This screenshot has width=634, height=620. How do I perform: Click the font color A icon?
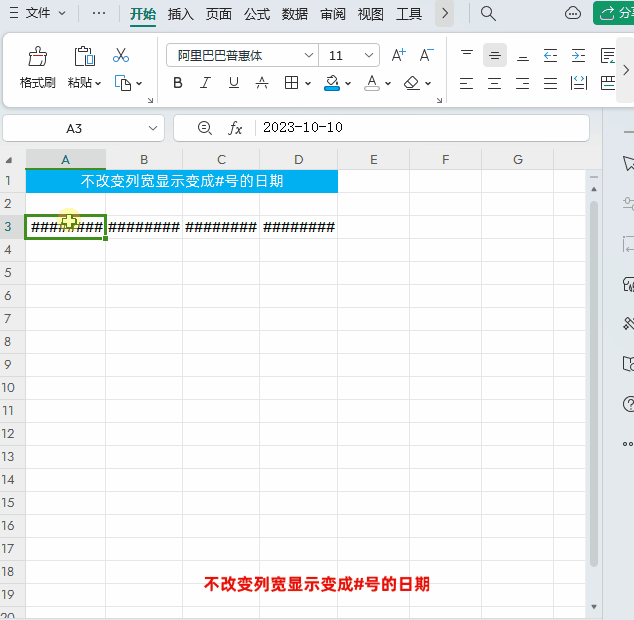372,83
